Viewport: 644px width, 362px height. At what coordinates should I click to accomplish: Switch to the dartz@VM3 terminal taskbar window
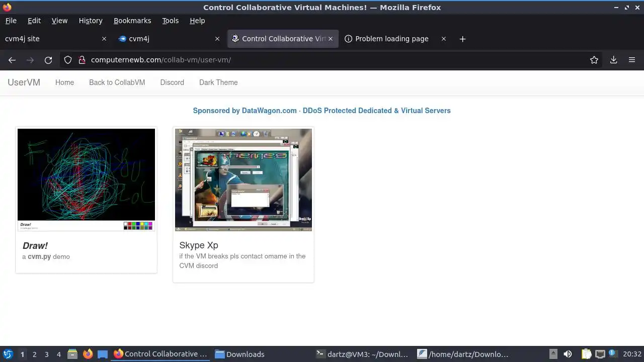coord(363,354)
